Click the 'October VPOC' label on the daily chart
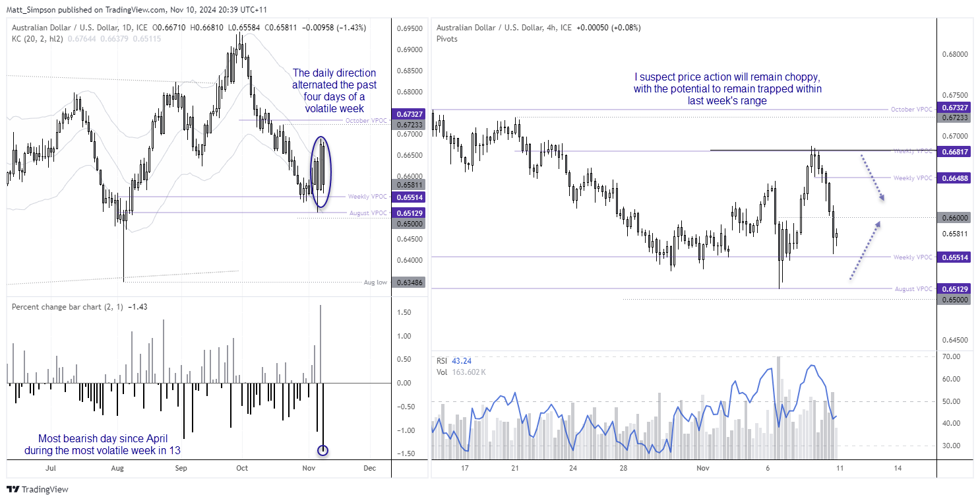The height and width of the screenshot is (501, 980). (366, 121)
